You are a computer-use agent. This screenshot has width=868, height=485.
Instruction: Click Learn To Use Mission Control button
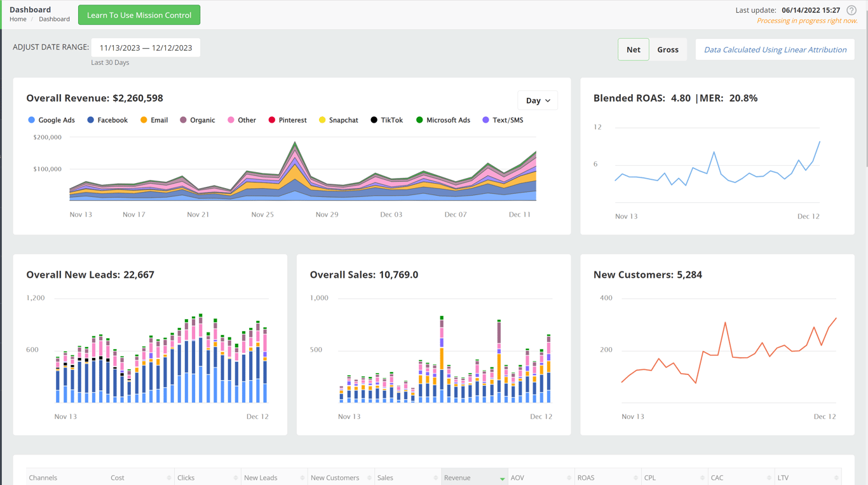tap(139, 15)
